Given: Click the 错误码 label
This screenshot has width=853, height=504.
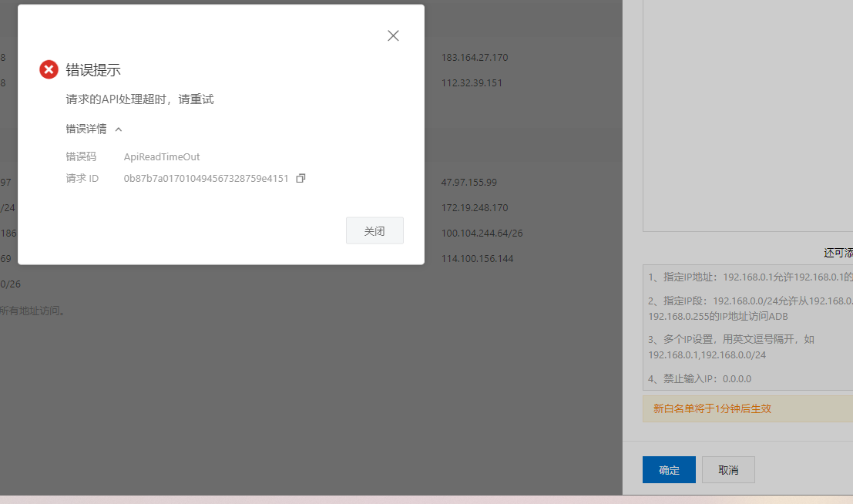Looking at the screenshot, I should [81, 156].
